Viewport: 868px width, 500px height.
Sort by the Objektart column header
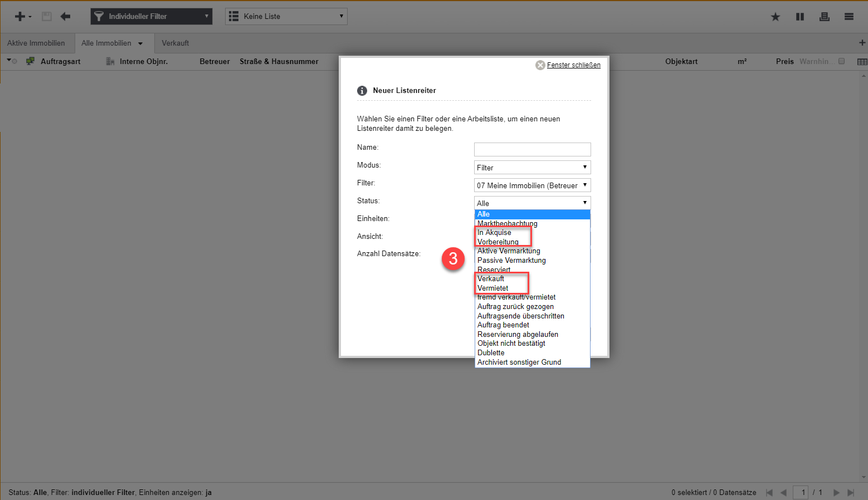(x=681, y=62)
